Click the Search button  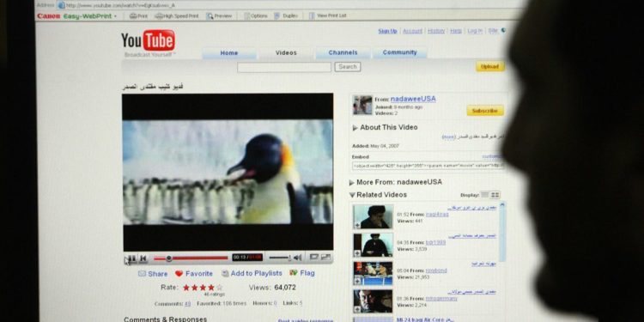(348, 67)
